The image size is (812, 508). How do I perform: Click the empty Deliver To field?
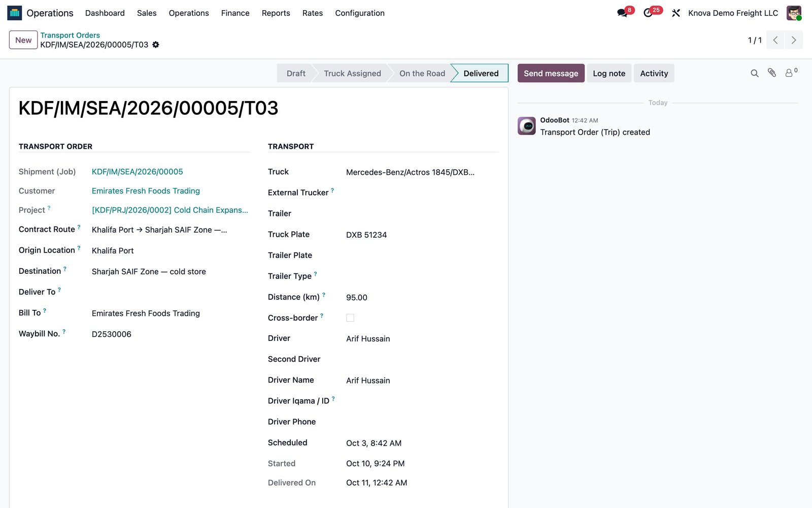170,292
